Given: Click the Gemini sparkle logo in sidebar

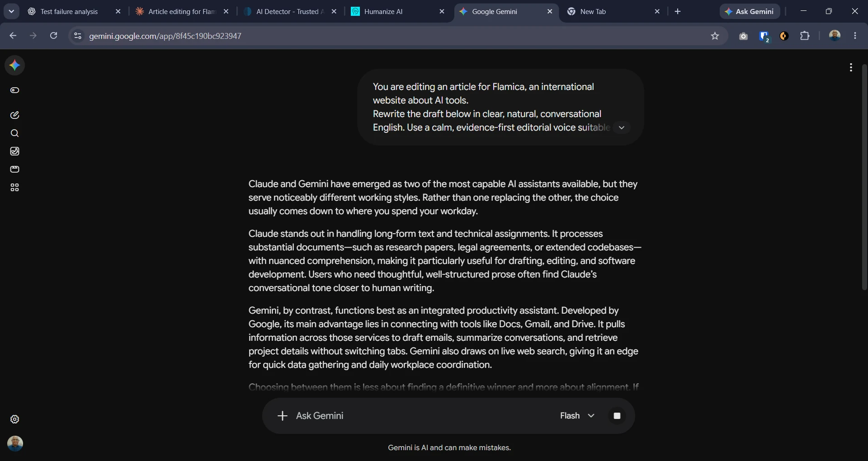Looking at the screenshot, I should tap(14, 66).
